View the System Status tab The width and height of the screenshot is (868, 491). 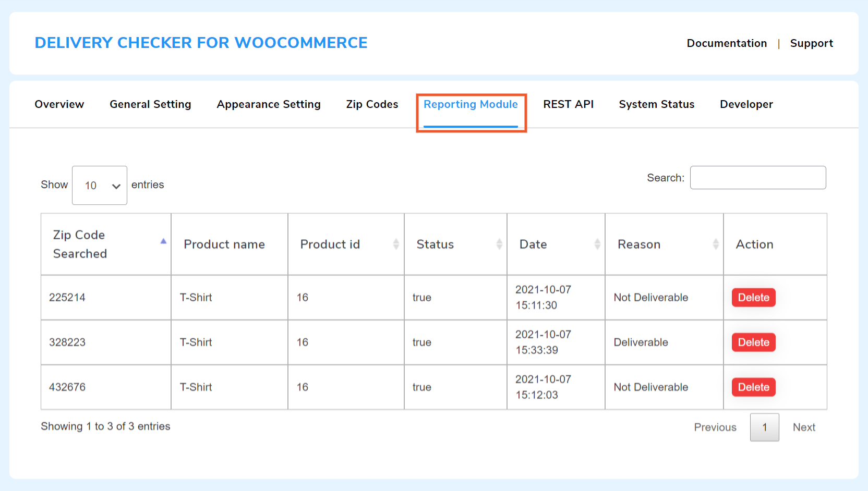[656, 104]
